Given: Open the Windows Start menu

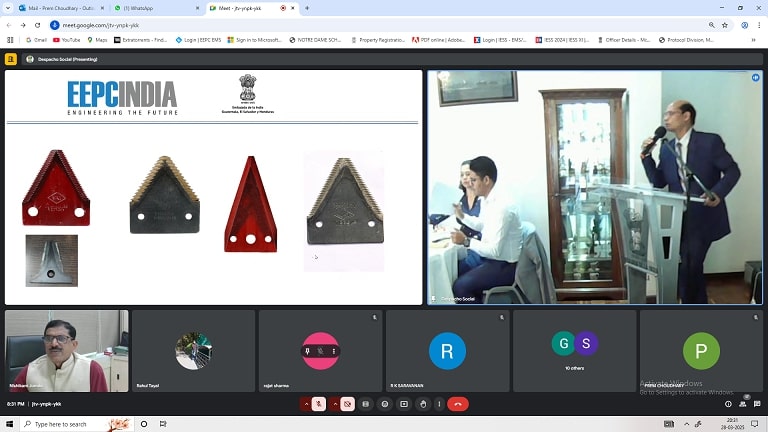Looking at the screenshot, I should pos(9,424).
